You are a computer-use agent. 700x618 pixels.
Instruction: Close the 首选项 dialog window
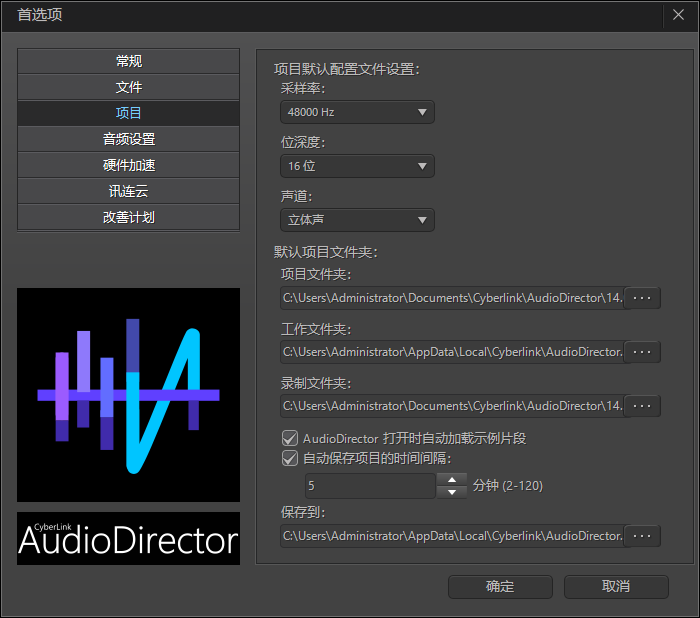(x=679, y=15)
